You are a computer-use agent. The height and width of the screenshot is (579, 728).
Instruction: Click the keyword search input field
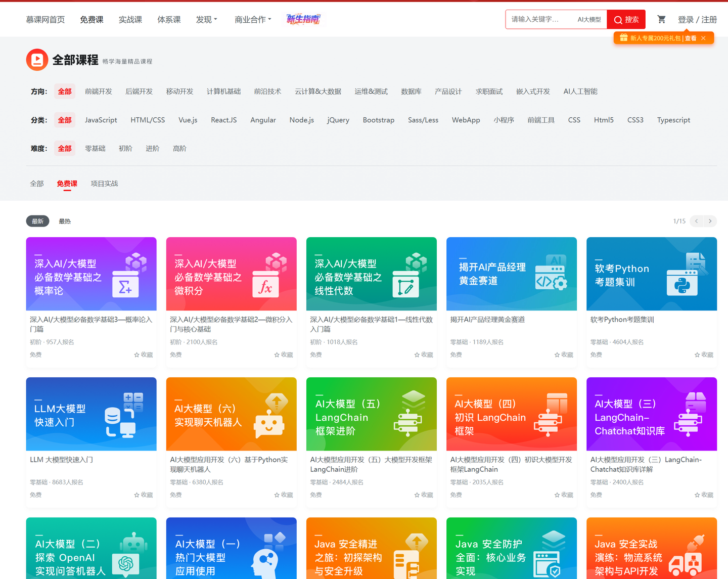(541, 19)
